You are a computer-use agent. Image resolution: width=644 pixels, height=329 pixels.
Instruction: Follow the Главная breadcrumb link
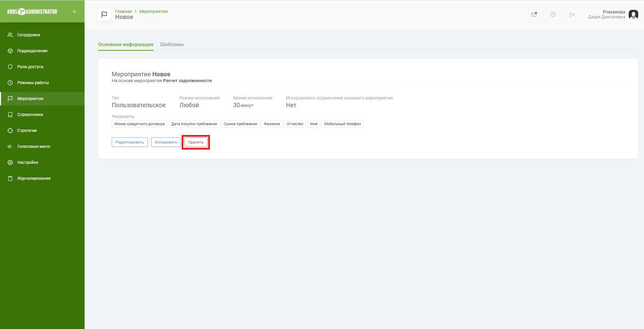pos(123,12)
